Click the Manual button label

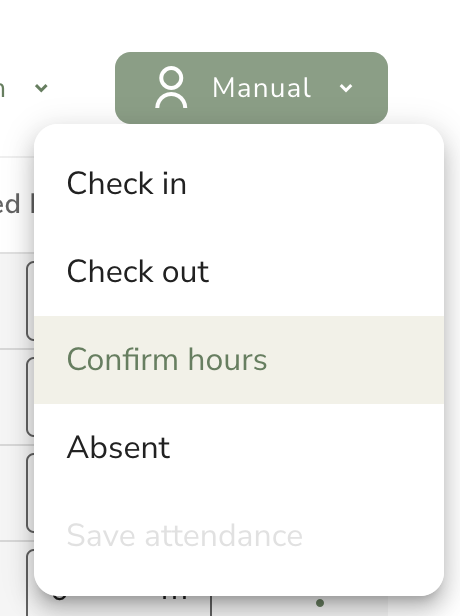[x=262, y=87]
